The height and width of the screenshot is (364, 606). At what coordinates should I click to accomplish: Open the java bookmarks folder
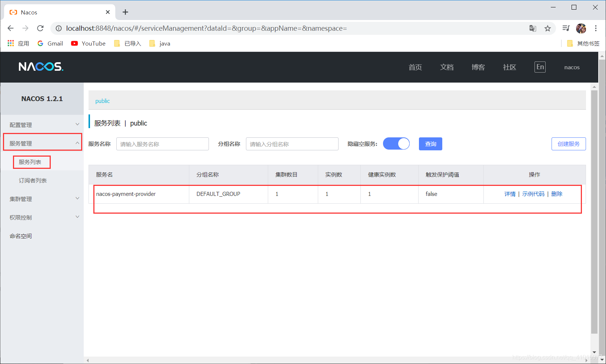(160, 43)
